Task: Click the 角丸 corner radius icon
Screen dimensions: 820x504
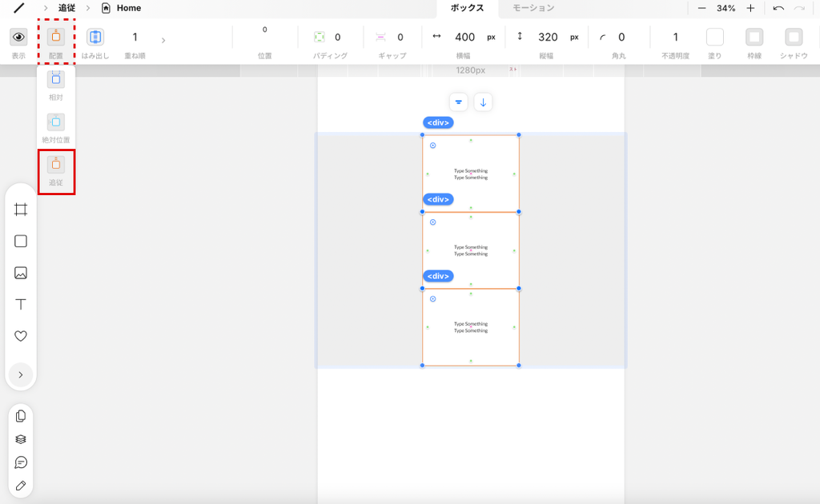Action: tap(602, 37)
